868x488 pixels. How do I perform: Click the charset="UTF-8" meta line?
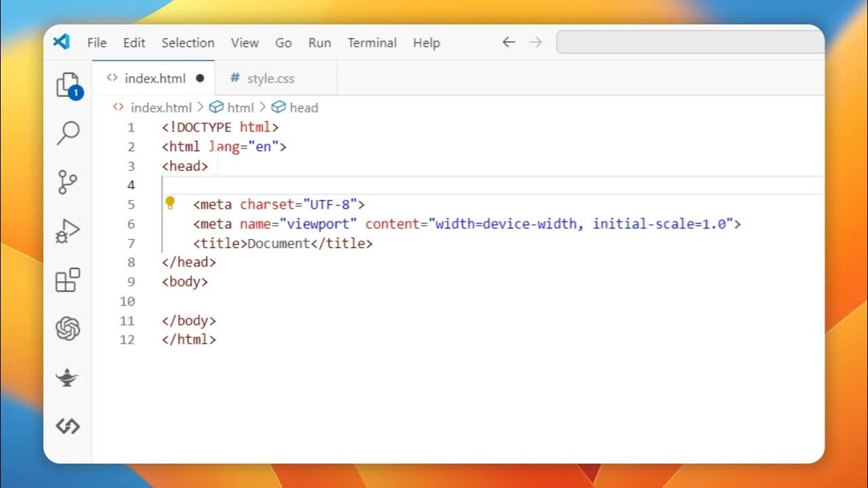[x=279, y=204]
